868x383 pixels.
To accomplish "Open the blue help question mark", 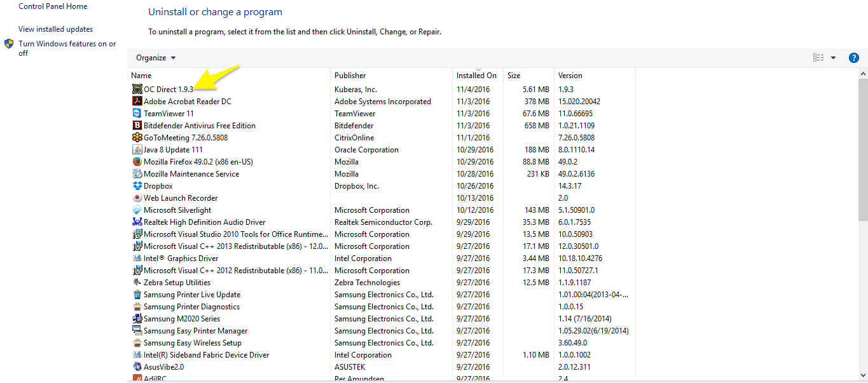I will [854, 58].
